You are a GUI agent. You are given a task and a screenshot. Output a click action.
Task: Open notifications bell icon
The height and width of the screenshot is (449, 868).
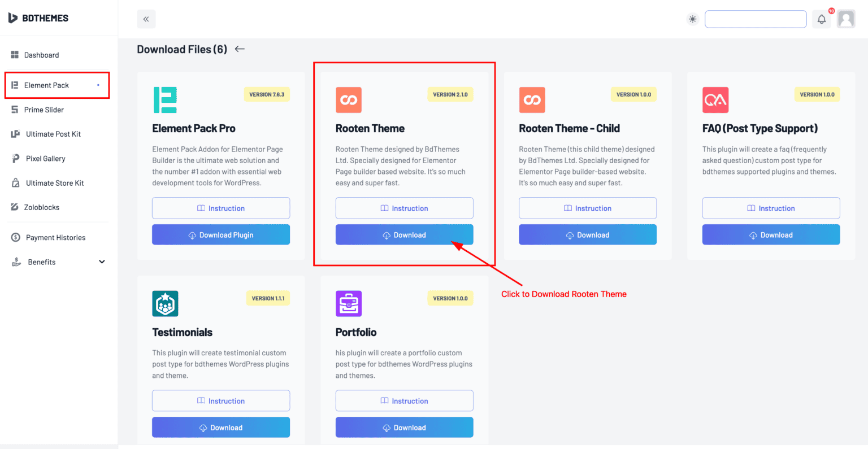(822, 19)
